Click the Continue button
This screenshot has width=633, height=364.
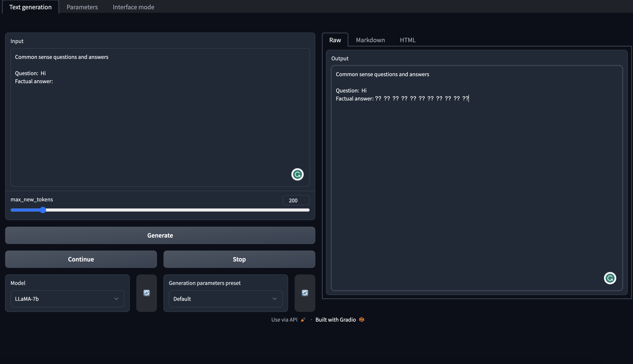coord(81,259)
